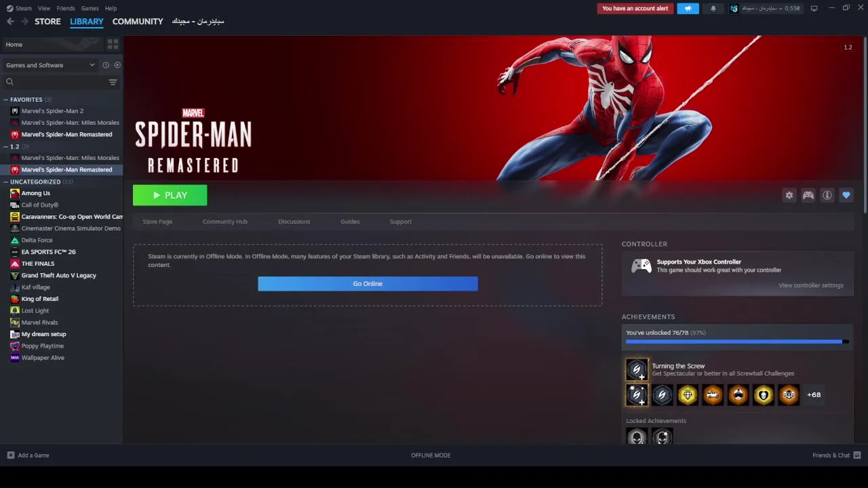Screen dimensions: 868x488
Task: Open the View menu
Action: pos(44,8)
